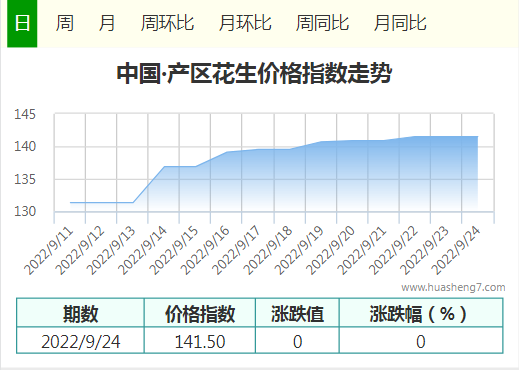Click the 期数 column header
This screenshot has width=519, height=370.
80,313
